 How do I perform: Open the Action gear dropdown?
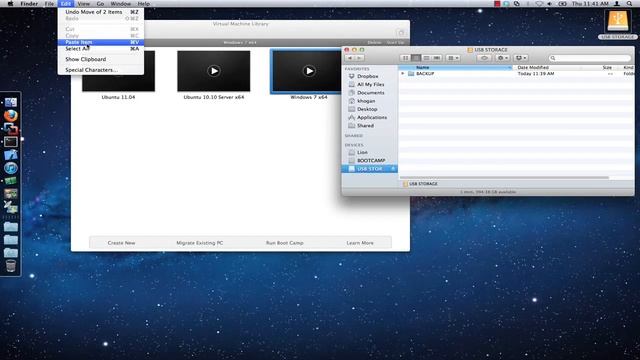point(502,58)
